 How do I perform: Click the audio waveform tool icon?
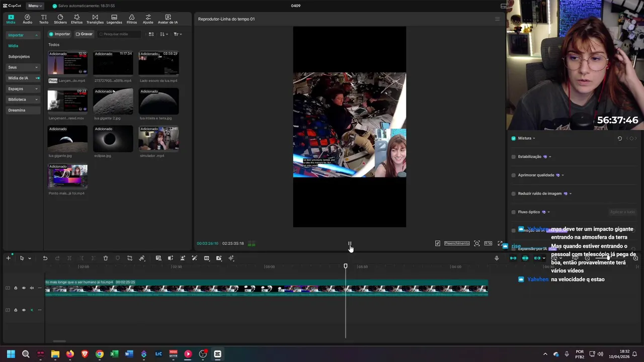click(231, 258)
